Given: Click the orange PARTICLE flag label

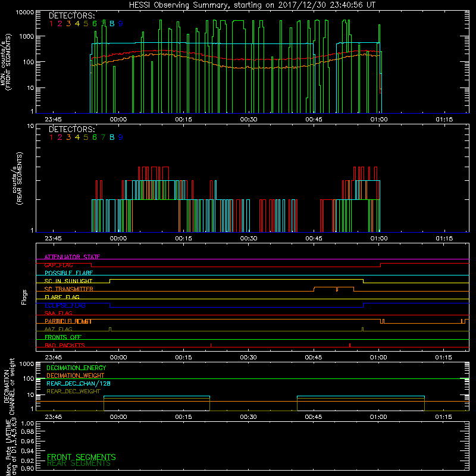Looking at the screenshot, I should [x=68, y=321].
